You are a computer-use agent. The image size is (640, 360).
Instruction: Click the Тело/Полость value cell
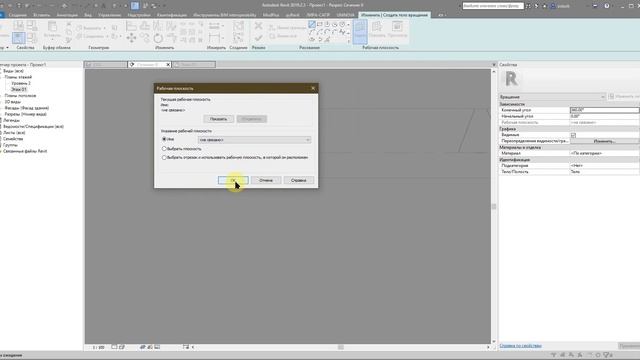pyautogui.click(x=604, y=172)
